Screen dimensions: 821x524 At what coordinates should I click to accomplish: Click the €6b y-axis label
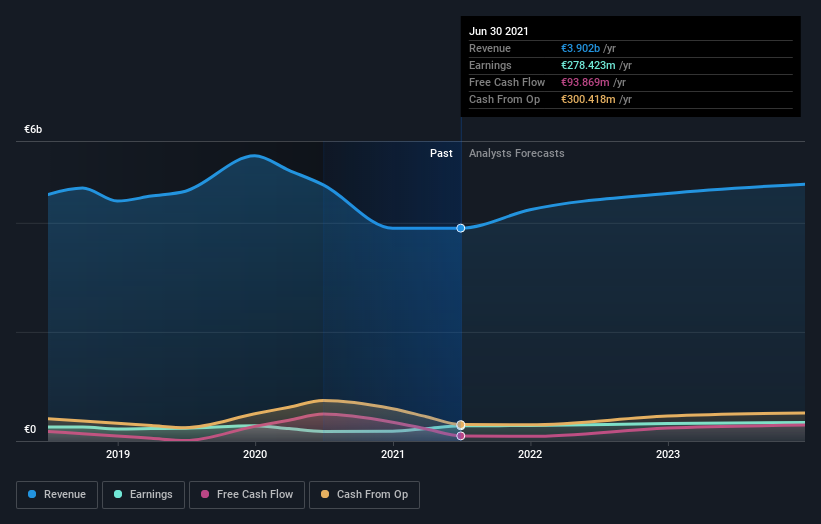(x=33, y=129)
